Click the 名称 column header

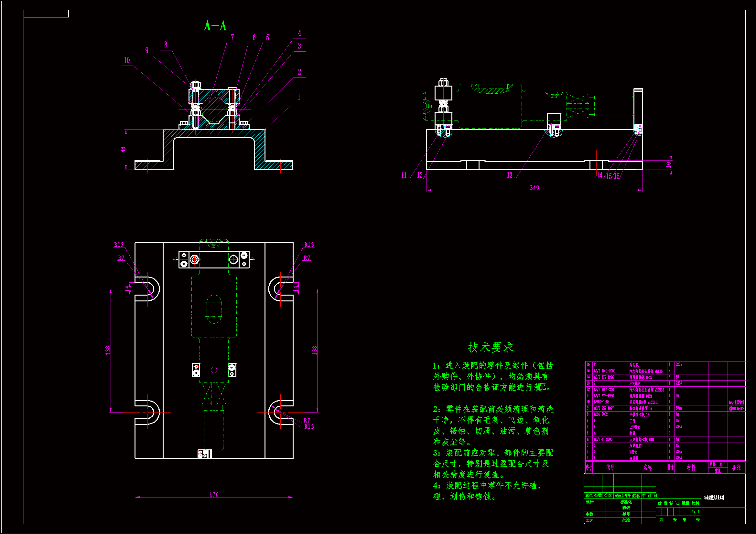tap(647, 467)
